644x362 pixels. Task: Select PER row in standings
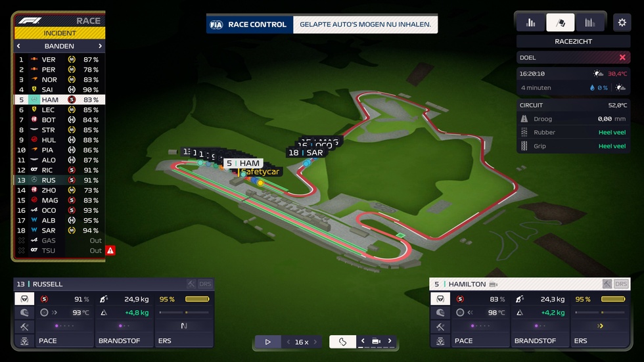60,70
